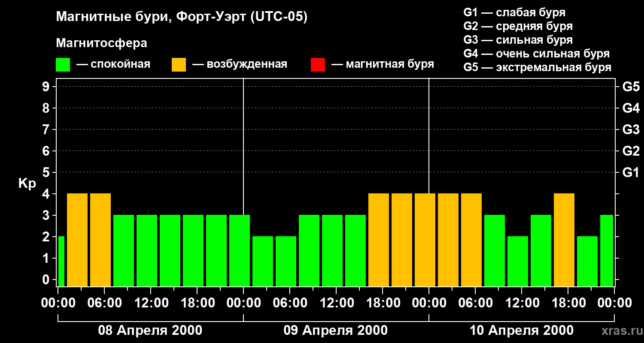Click the 06:00 time label above '10 Апреля 2000'

click(x=475, y=303)
